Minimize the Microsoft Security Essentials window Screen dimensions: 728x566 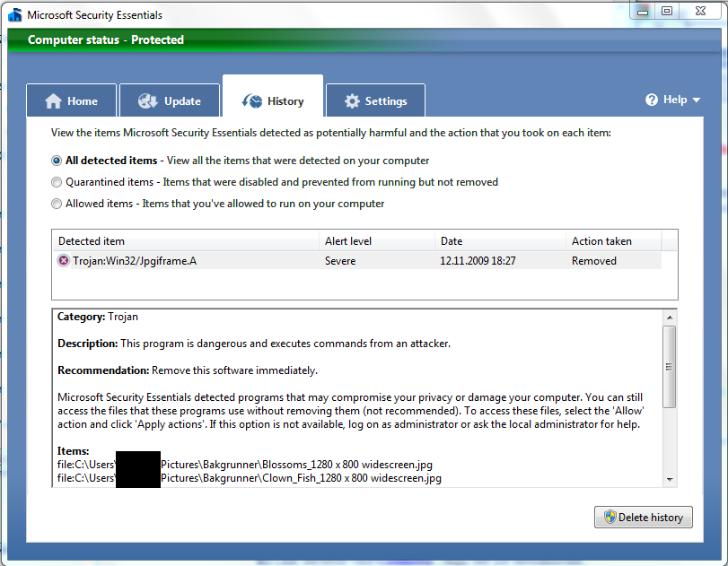643,11
